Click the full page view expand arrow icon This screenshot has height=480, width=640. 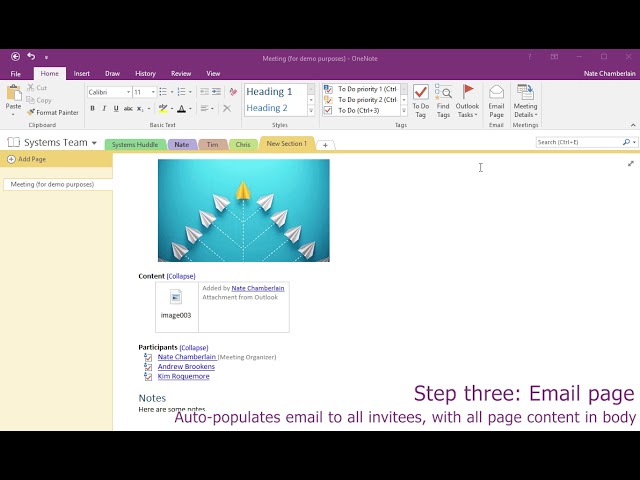[x=631, y=164]
